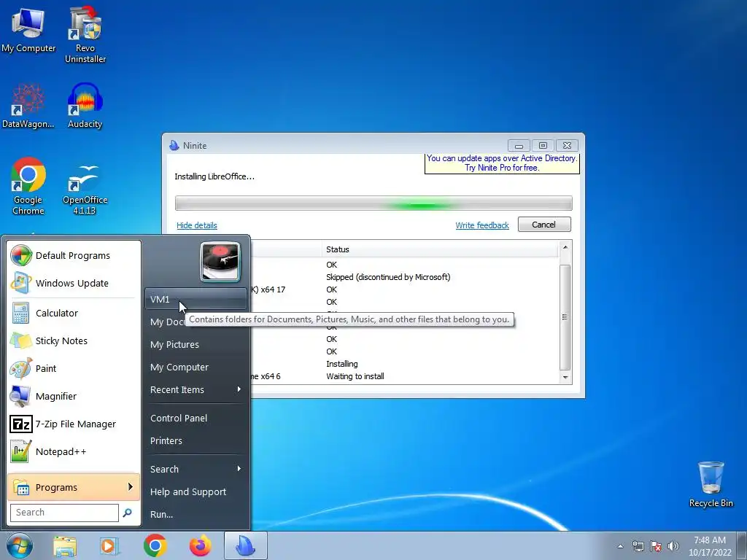This screenshot has height=560, width=747.
Task: Click the search magnifier icon
Action: tap(127, 513)
